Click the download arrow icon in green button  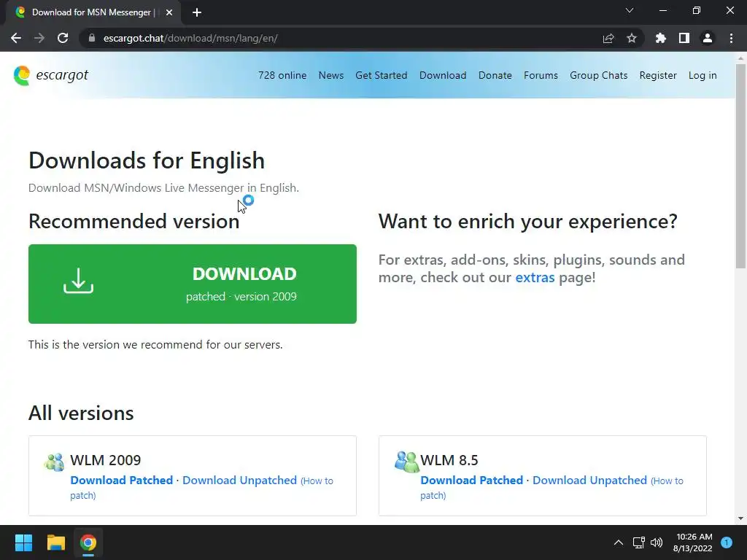pyautogui.click(x=79, y=281)
